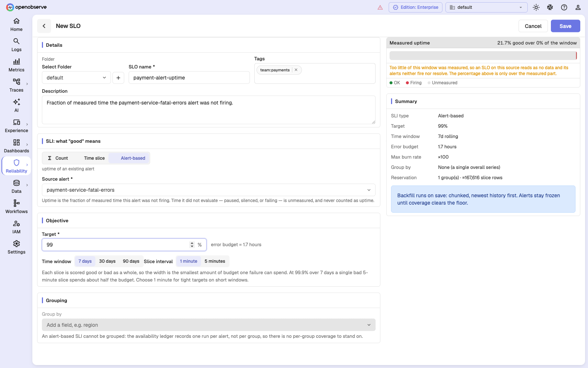Select Count SLI type
588x368 pixels.
click(x=58, y=158)
